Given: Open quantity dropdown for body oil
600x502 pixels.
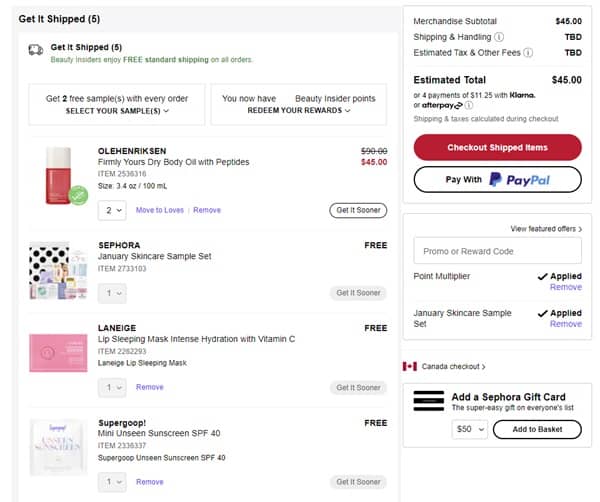Looking at the screenshot, I should pos(113,210).
